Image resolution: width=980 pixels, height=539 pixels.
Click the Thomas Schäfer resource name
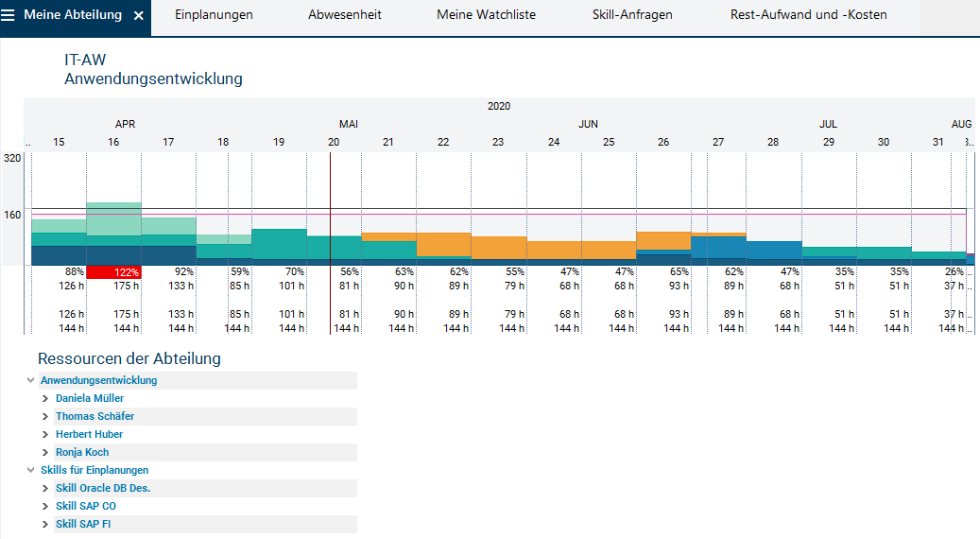pos(95,416)
